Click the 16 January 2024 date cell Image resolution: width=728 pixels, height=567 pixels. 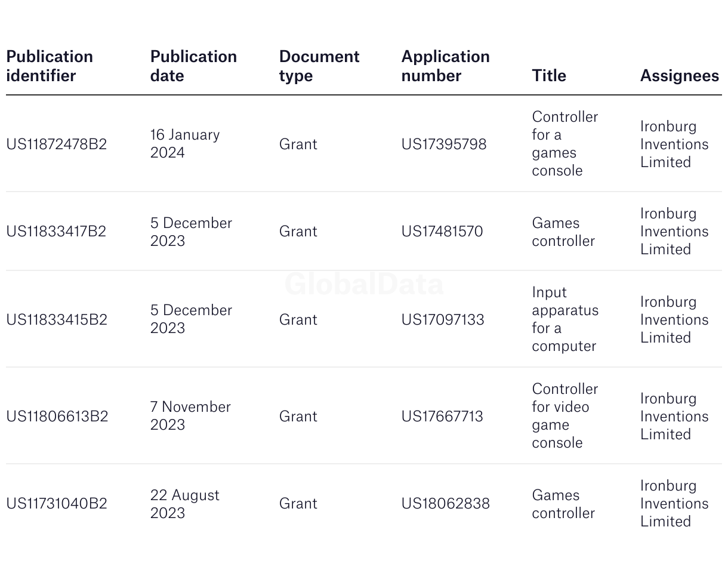184,144
